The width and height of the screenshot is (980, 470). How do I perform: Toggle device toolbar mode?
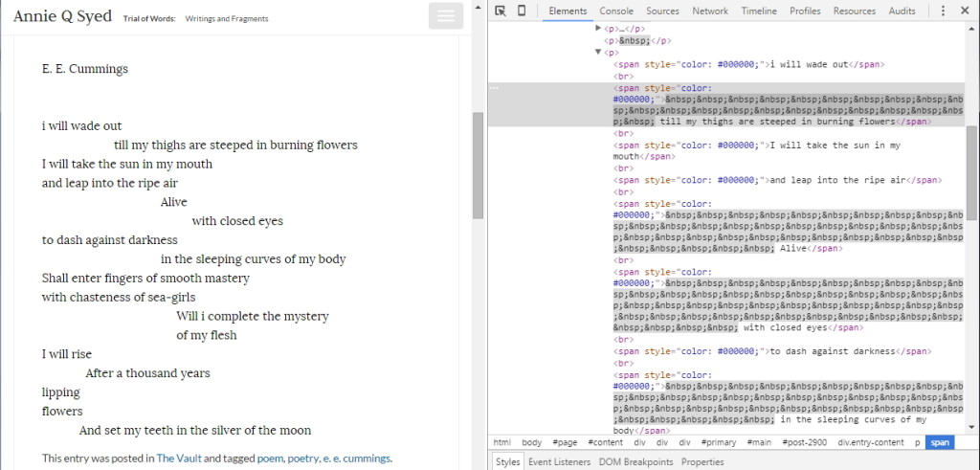pyautogui.click(x=522, y=11)
